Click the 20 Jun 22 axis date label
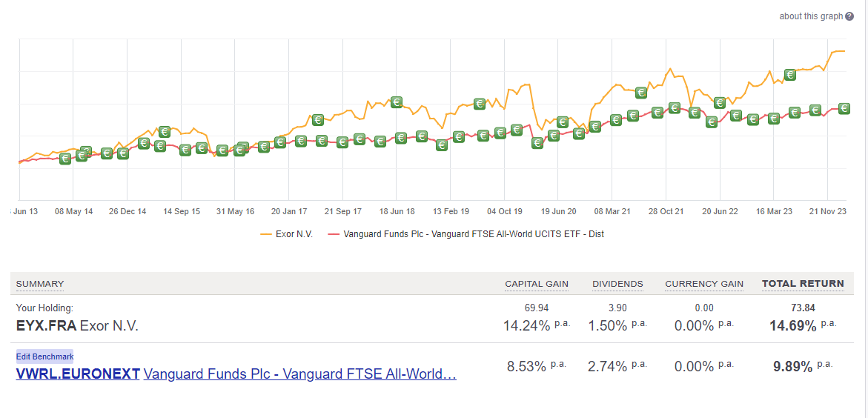The image size is (868, 418). [720, 211]
